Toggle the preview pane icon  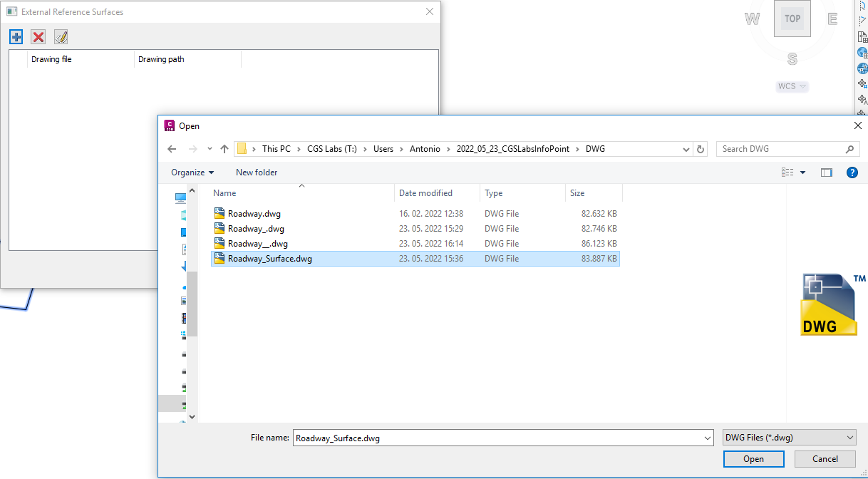[x=827, y=172]
